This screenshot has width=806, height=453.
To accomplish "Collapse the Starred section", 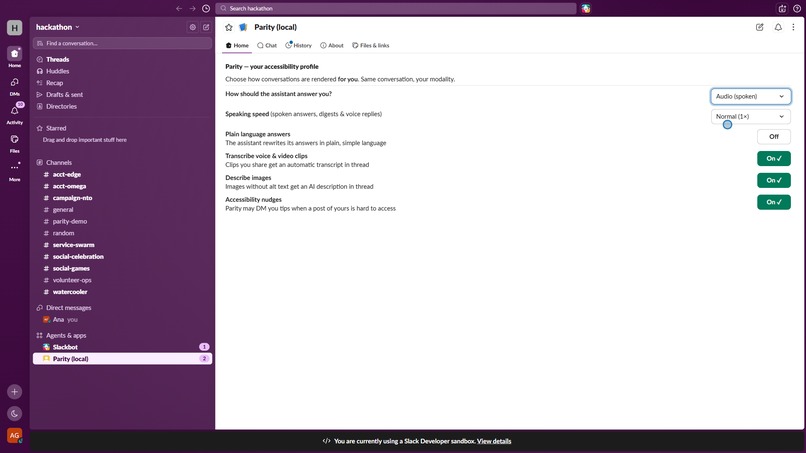I will [x=51, y=128].
